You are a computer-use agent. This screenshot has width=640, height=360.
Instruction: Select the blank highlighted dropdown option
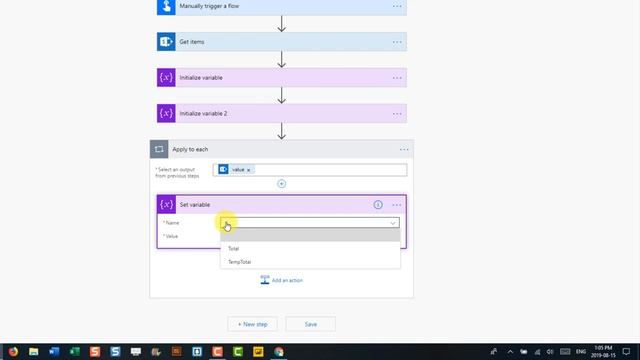coord(310,235)
